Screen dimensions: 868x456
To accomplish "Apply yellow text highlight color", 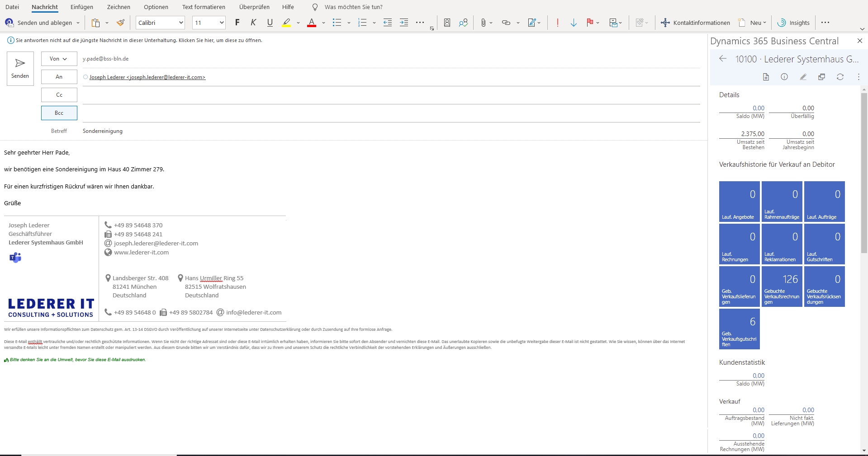I will point(286,23).
